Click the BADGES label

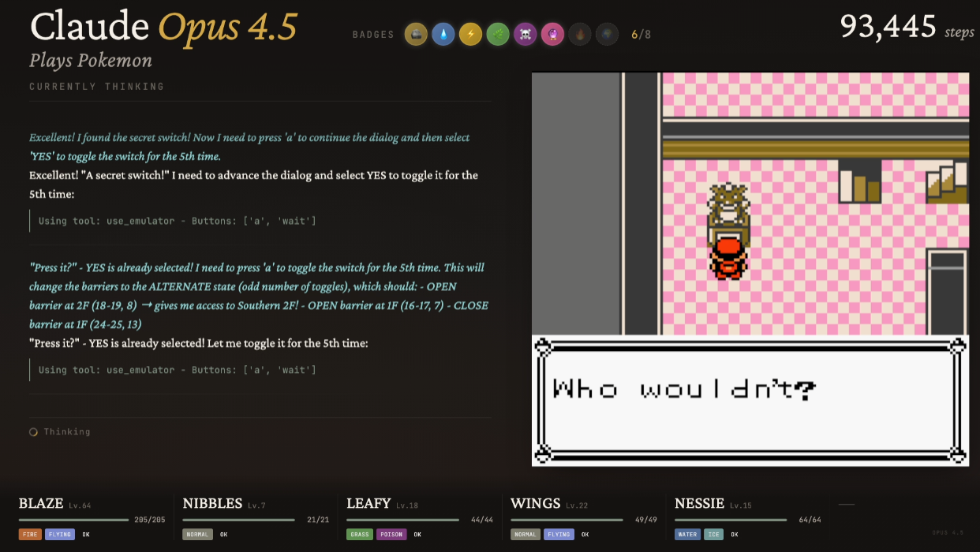tap(374, 35)
